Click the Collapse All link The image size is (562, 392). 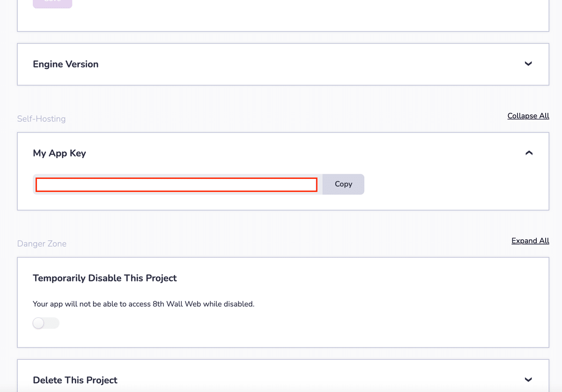[x=528, y=116]
